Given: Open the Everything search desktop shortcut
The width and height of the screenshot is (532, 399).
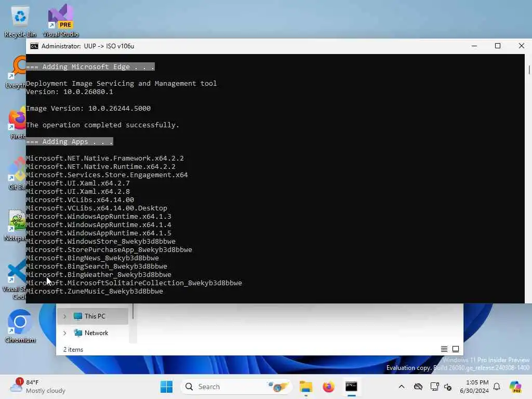Looking at the screenshot, I should (x=16, y=72).
